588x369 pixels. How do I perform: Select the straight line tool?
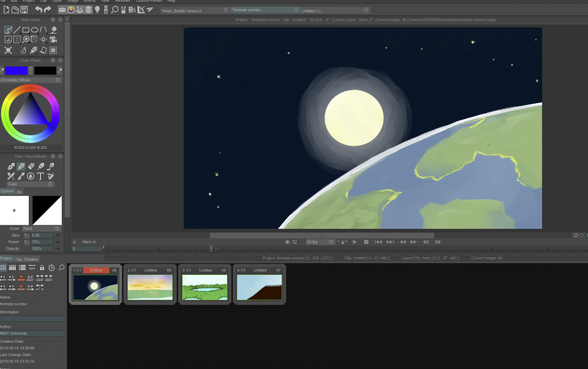click(17, 29)
